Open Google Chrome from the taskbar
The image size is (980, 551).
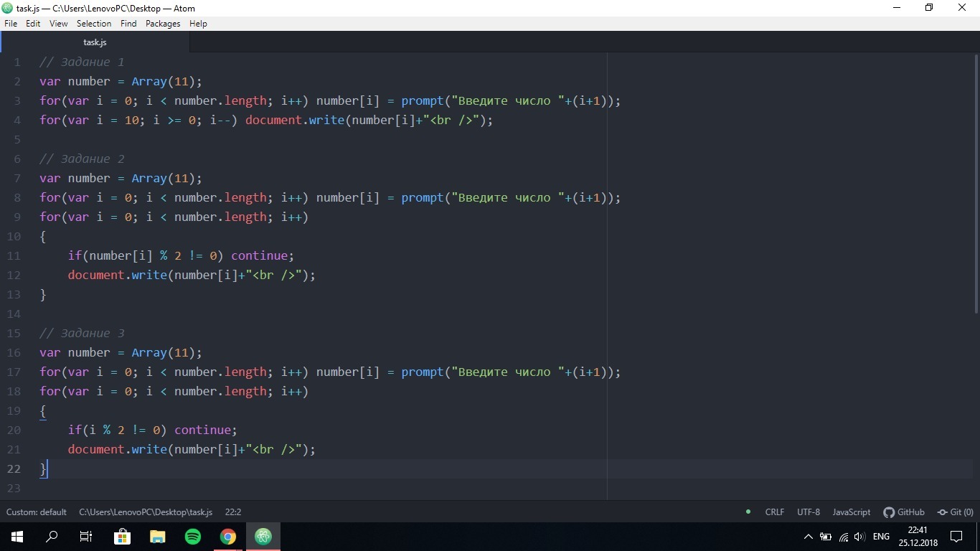(228, 537)
